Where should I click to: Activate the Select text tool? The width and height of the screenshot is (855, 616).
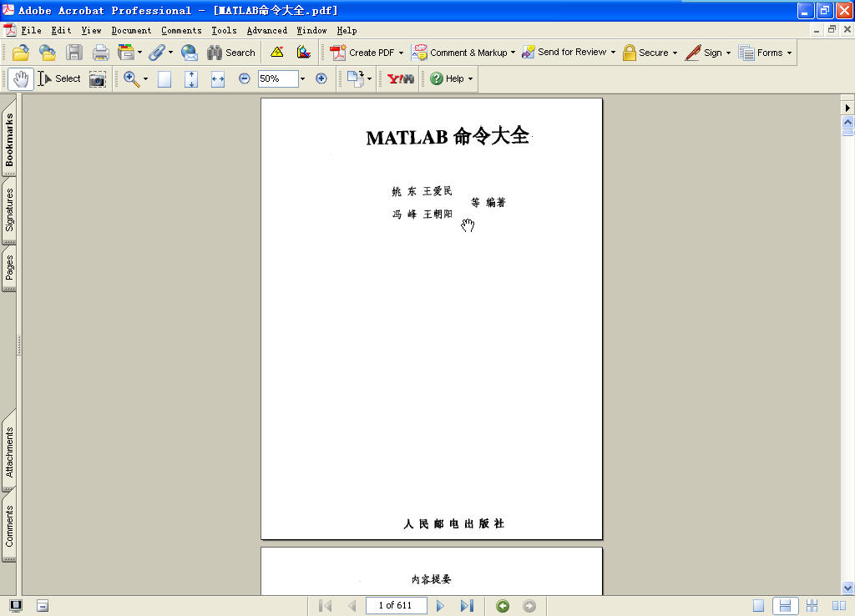[x=59, y=79]
